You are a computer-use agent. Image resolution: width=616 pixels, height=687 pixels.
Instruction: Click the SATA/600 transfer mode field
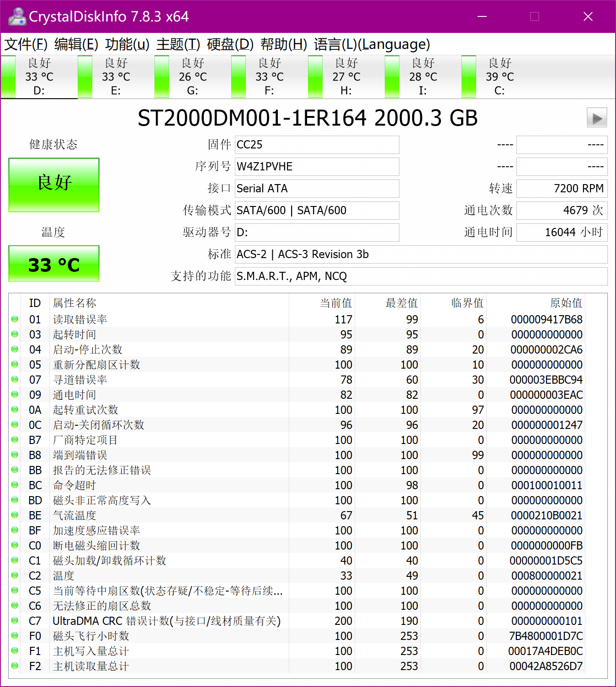[x=317, y=211]
